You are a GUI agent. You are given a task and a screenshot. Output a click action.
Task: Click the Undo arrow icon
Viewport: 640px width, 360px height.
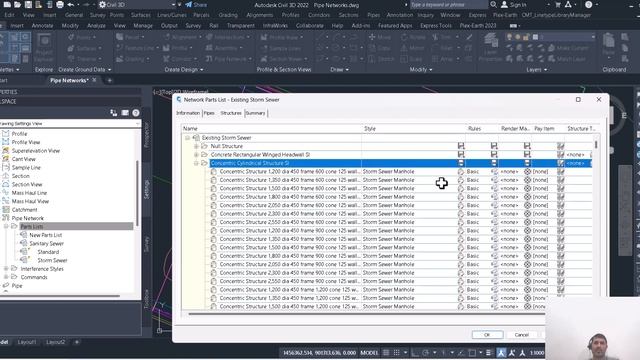coord(71,4)
